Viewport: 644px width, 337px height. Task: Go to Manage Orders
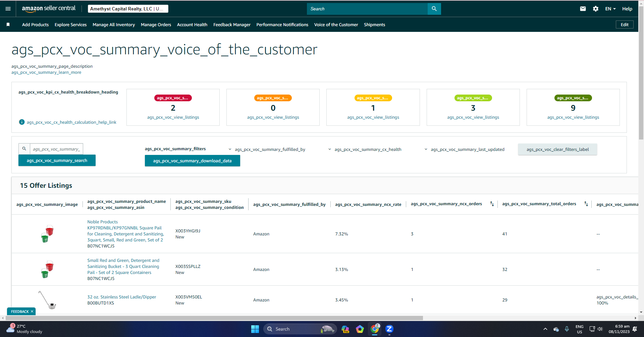(156, 24)
